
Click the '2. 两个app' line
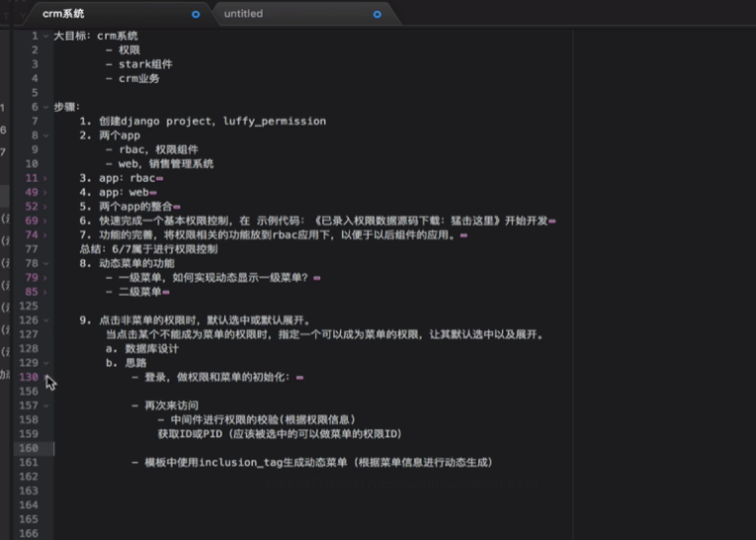point(110,135)
